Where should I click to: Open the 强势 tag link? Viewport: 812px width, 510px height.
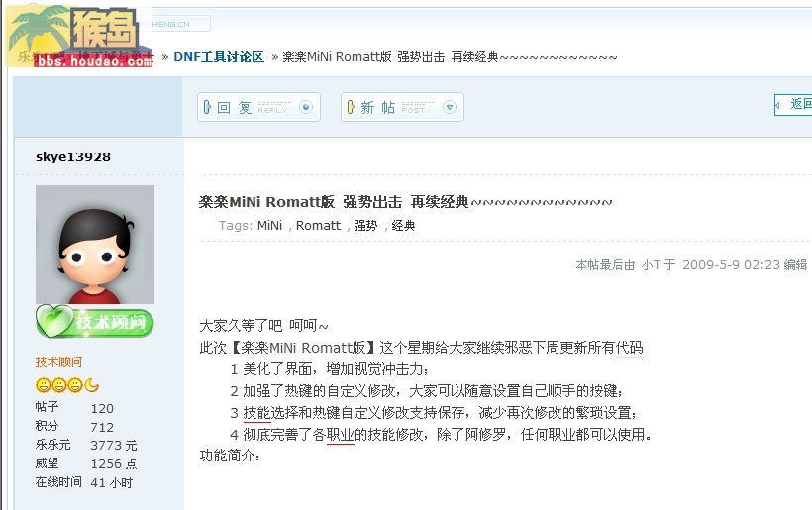pos(365,226)
